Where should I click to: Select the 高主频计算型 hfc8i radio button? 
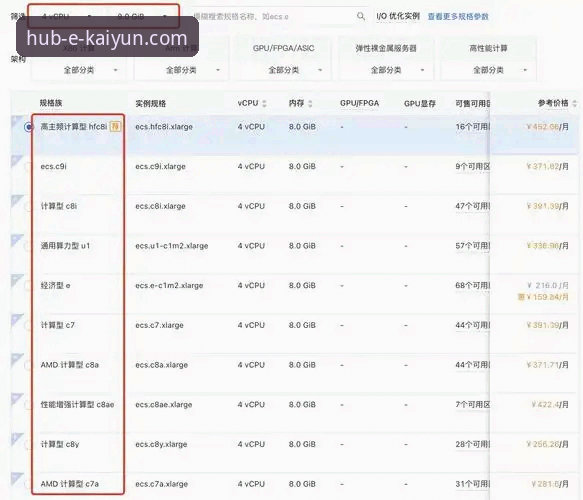click(29, 127)
